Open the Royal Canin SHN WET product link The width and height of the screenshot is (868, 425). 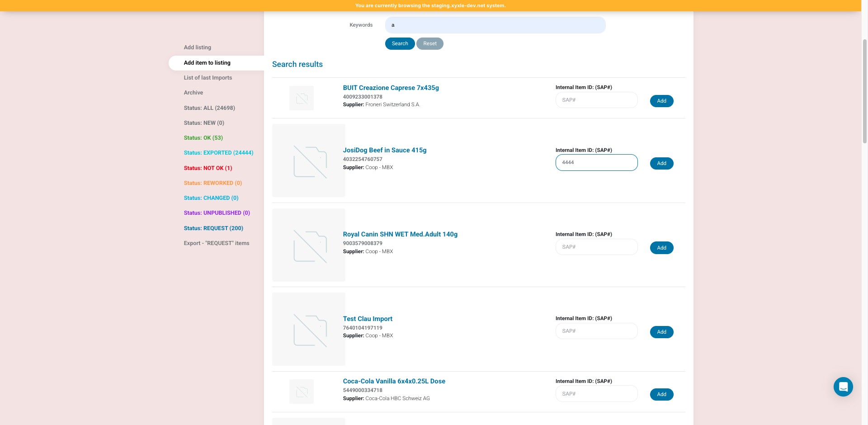pos(400,234)
